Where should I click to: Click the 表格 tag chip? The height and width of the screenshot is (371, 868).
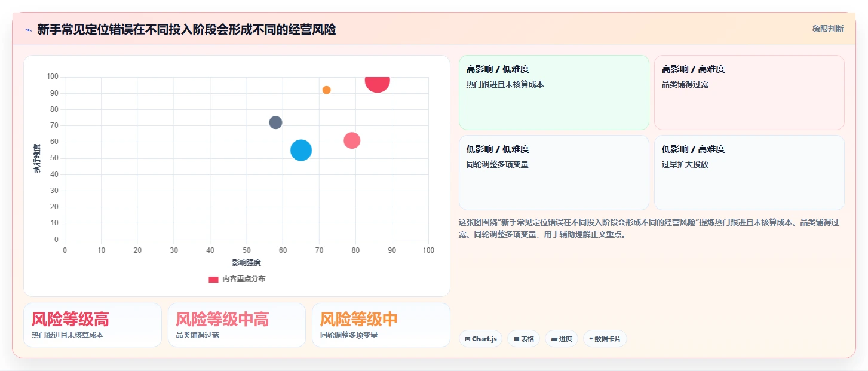523,339
